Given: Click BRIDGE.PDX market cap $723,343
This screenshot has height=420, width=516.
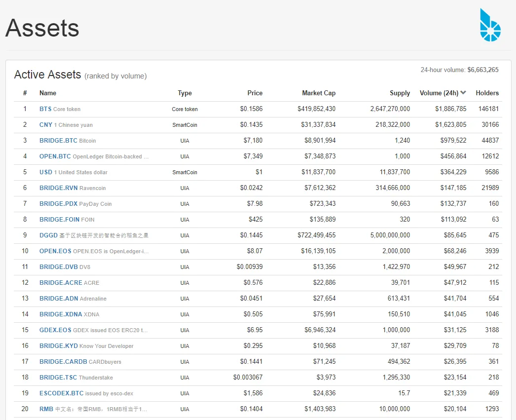Looking at the screenshot, I should [x=323, y=204].
